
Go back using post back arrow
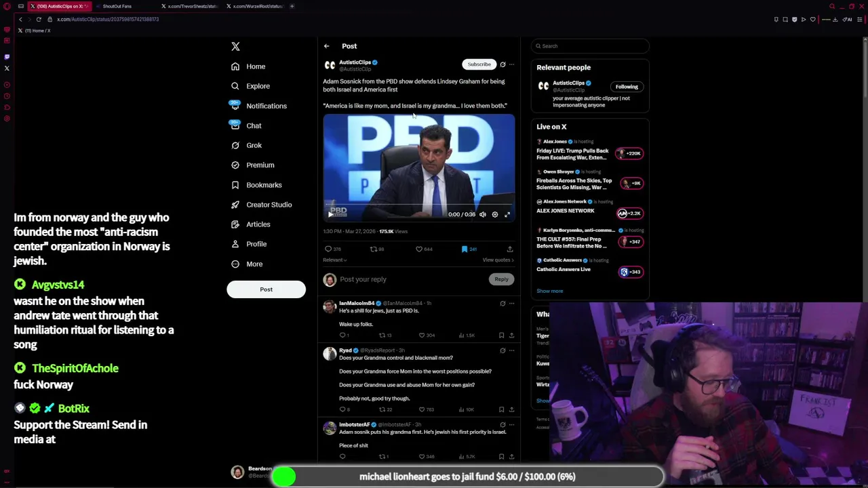click(x=326, y=46)
